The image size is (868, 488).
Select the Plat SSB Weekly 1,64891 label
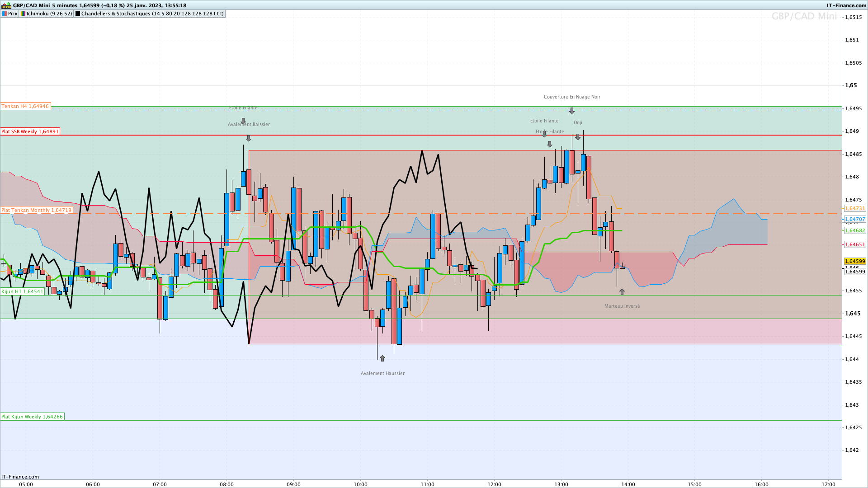click(x=30, y=131)
